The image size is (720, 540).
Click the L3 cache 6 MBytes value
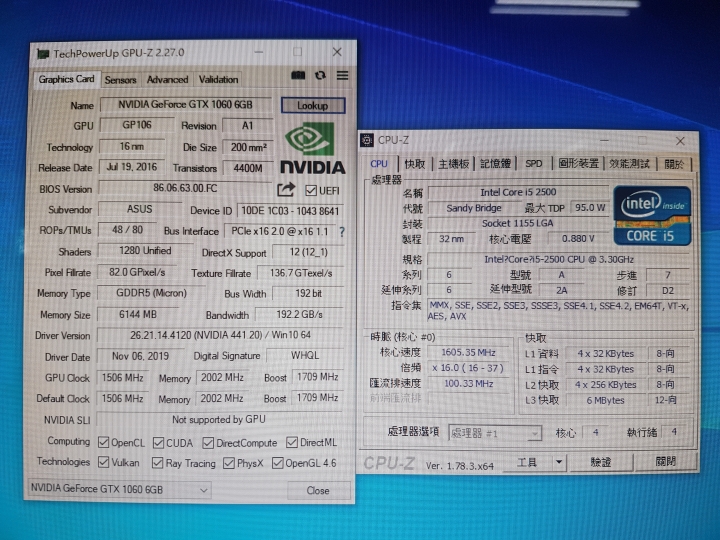605,400
